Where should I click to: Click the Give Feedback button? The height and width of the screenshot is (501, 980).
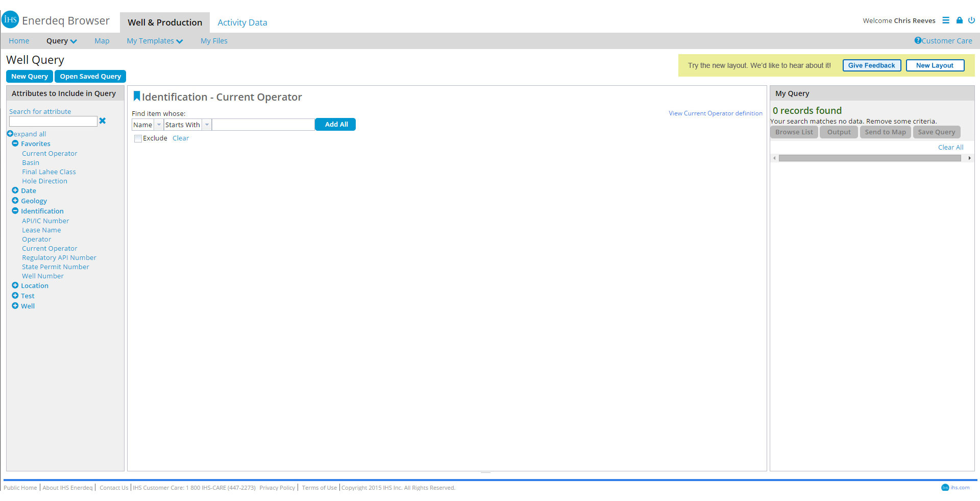coord(872,65)
